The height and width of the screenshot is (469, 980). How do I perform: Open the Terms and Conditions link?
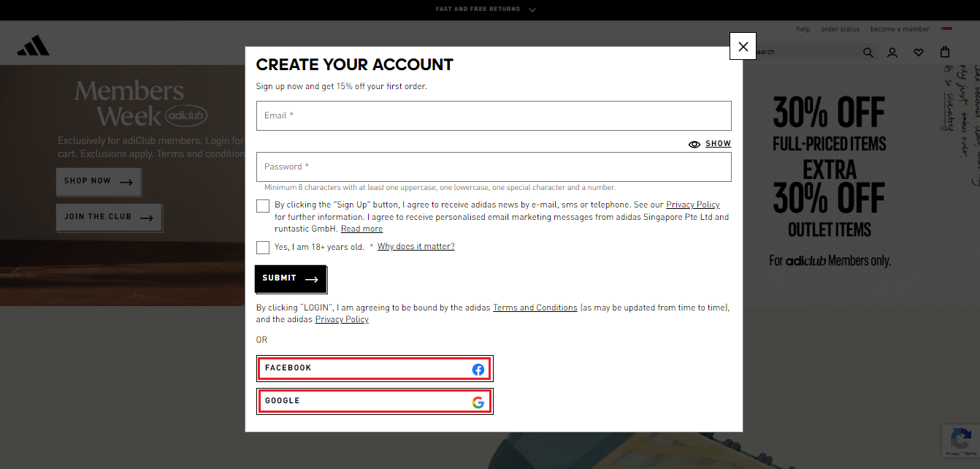535,308
